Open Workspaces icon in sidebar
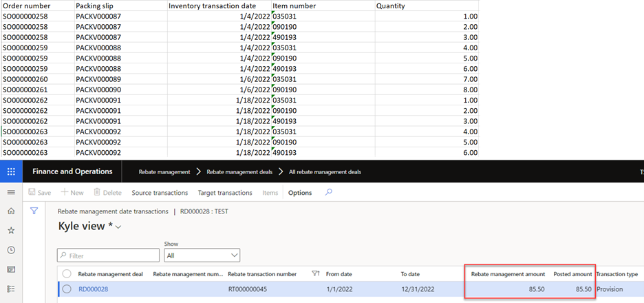 (x=11, y=269)
